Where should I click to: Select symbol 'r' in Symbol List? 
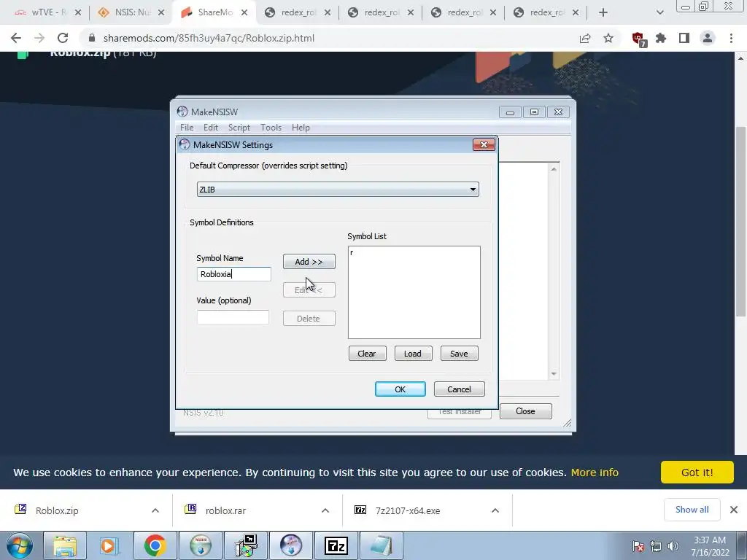click(352, 252)
